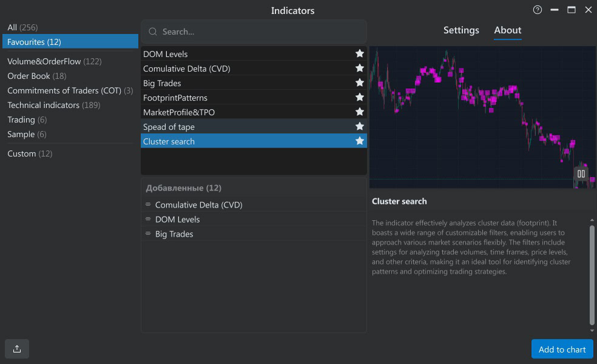Unstar Big Trades from favourites
The image size is (597, 364).
(x=360, y=83)
